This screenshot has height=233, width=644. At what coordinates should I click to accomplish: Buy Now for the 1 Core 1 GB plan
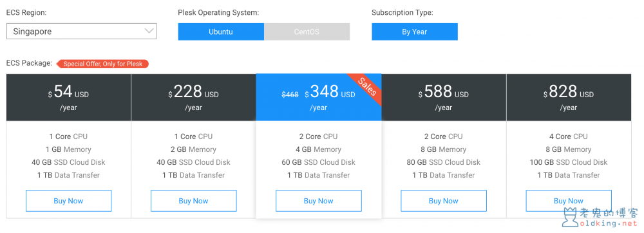click(69, 201)
